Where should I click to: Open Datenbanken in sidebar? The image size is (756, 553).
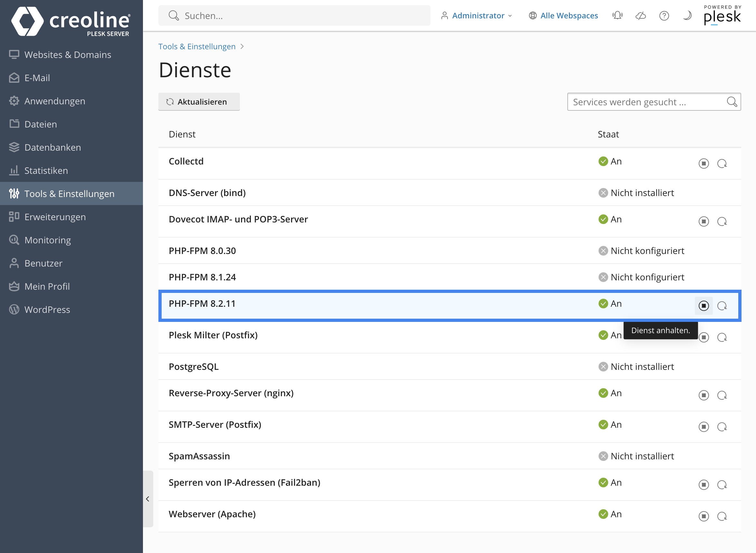pyautogui.click(x=71, y=147)
